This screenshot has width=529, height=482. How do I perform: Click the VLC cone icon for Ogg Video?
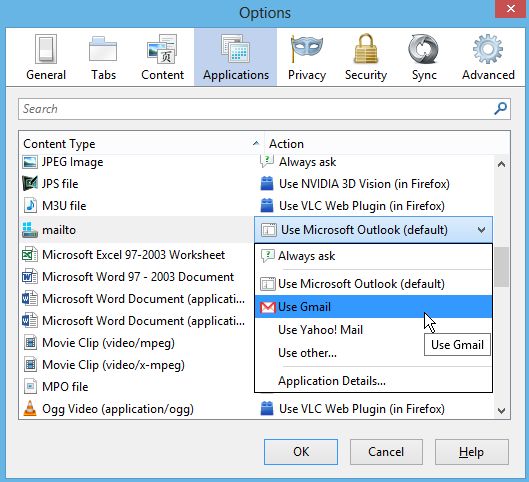pyautogui.click(x=30, y=408)
